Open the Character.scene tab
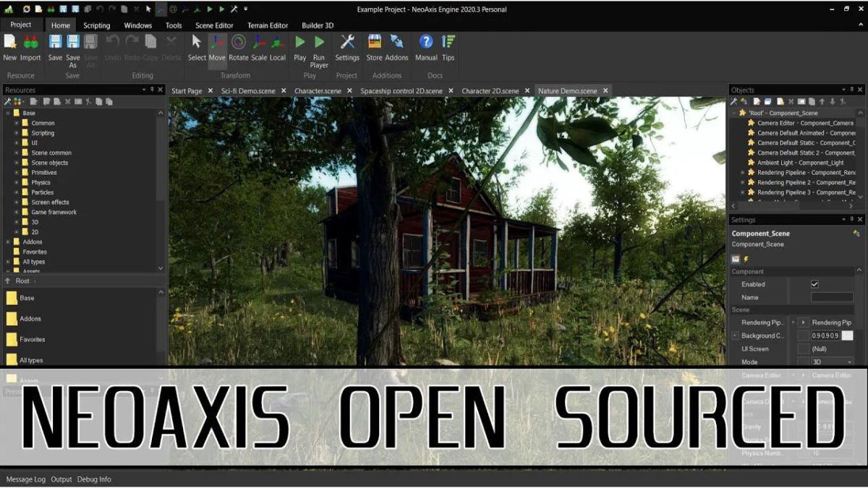 click(x=318, y=91)
